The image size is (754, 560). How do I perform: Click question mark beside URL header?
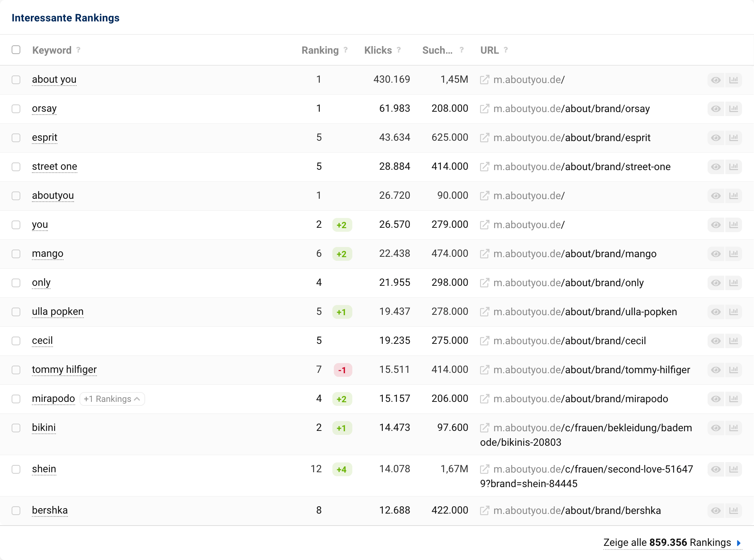click(x=505, y=50)
